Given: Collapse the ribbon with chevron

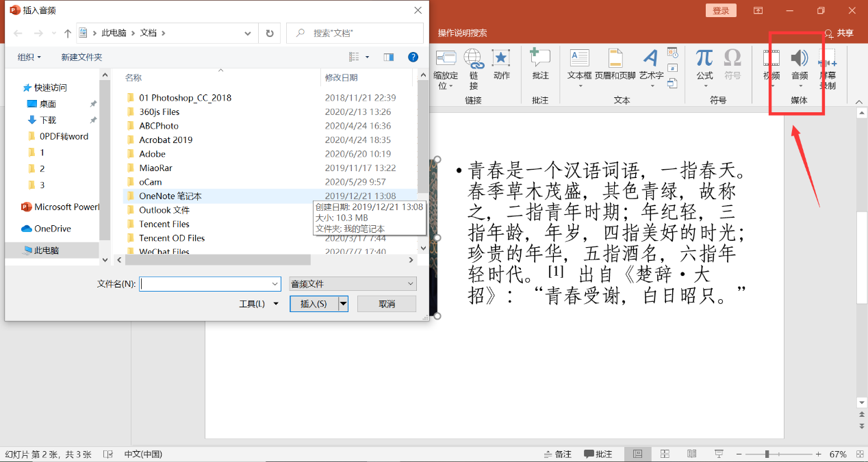Looking at the screenshot, I should coord(858,101).
